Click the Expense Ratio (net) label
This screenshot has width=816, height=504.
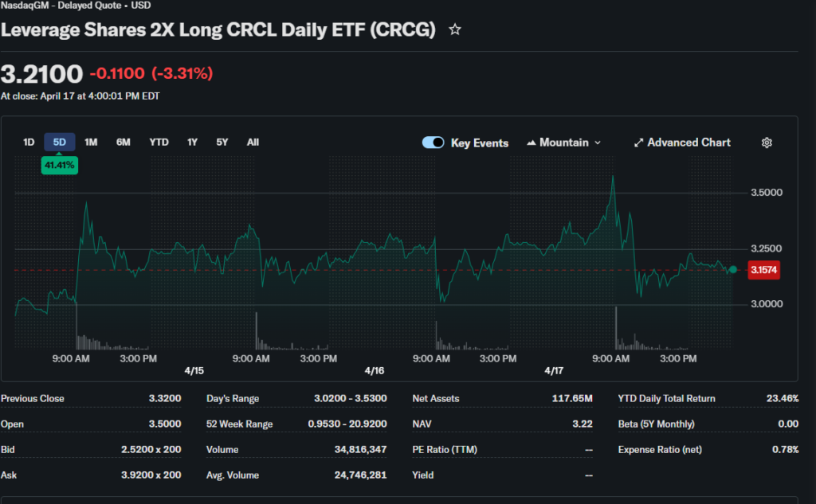(x=660, y=450)
